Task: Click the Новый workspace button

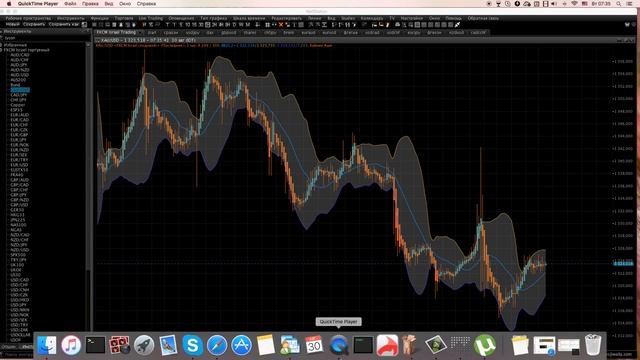Action: 12,24
